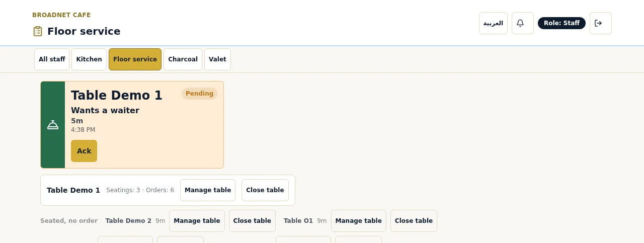Acknowledge the Table Demo 1 request with Ack
Image resolution: width=644 pixels, height=243 pixels.
tap(84, 151)
